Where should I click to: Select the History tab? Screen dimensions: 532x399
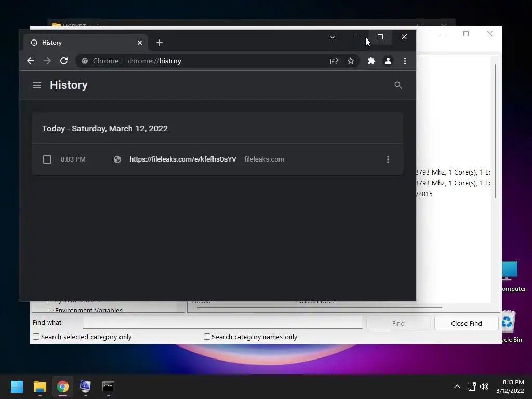(86, 43)
